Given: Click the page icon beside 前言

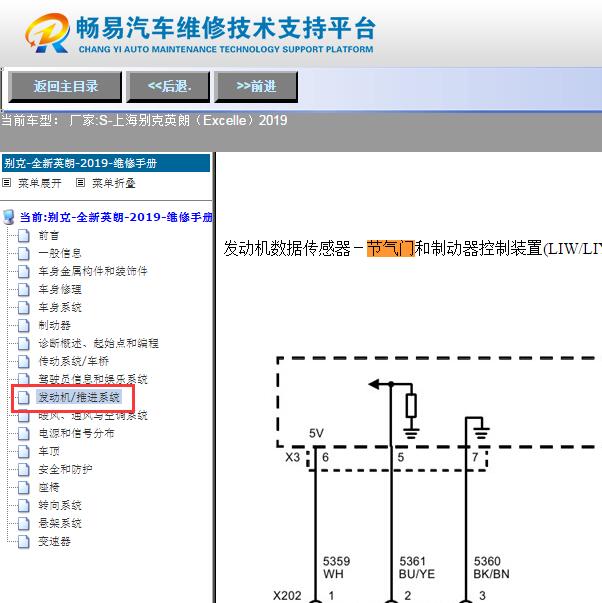Looking at the screenshot, I should tap(23, 235).
